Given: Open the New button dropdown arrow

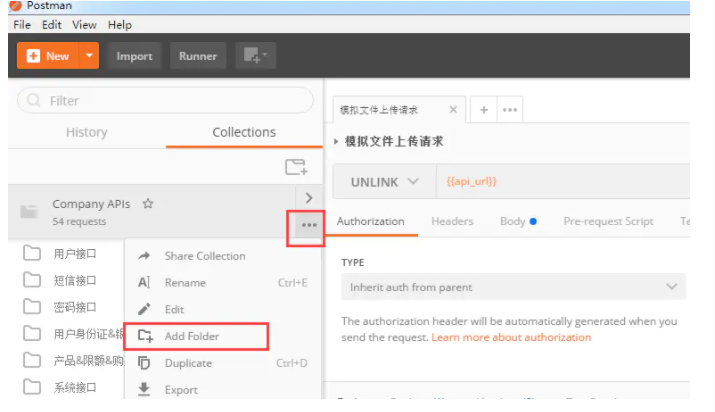Looking at the screenshot, I should pos(89,56).
